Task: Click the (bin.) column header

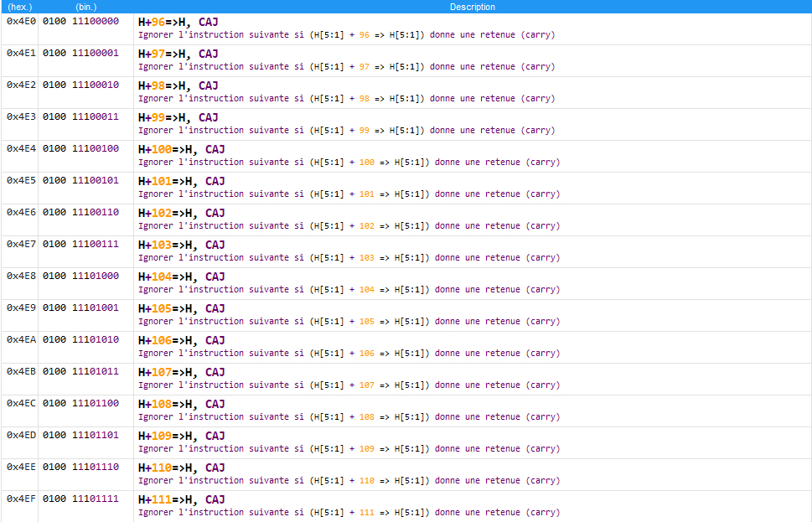Action: [x=86, y=7]
